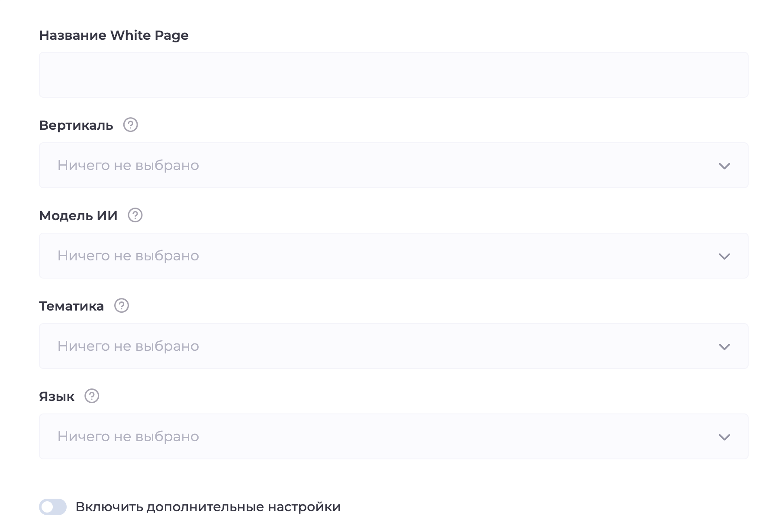
Task: Click the chevron arrow in Тематика dropdown
Action: pyautogui.click(x=724, y=347)
